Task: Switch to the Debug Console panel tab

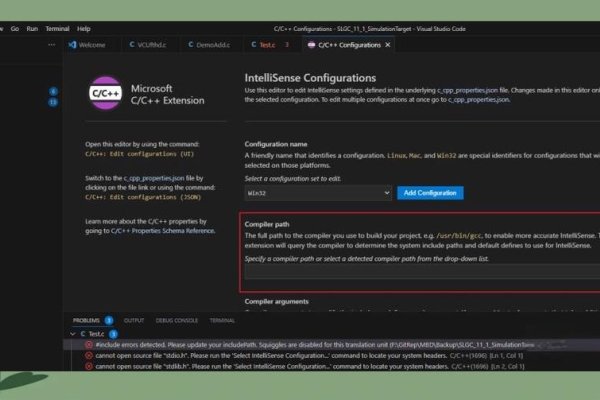Action: (x=177, y=320)
